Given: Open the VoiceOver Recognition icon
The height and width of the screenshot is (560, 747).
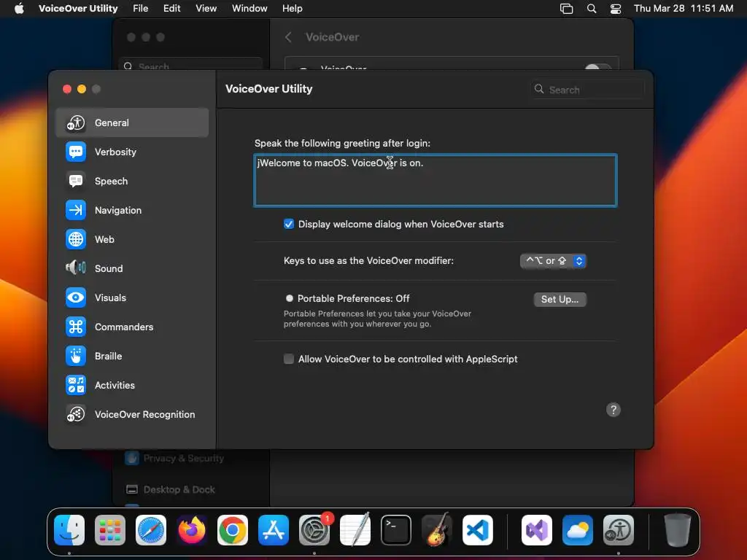Looking at the screenshot, I should point(76,414).
